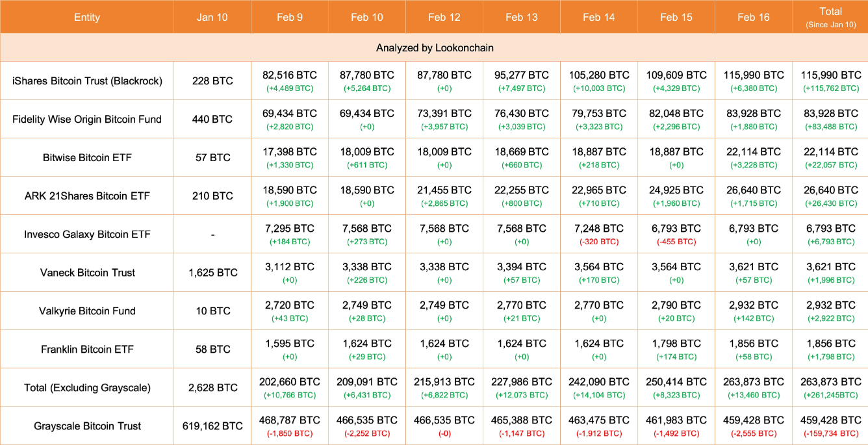The width and height of the screenshot is (868, 445).
Task: Click the Franklin Bitcoin ETF row label
Action: pyautogui.click(x=87, y=350)
